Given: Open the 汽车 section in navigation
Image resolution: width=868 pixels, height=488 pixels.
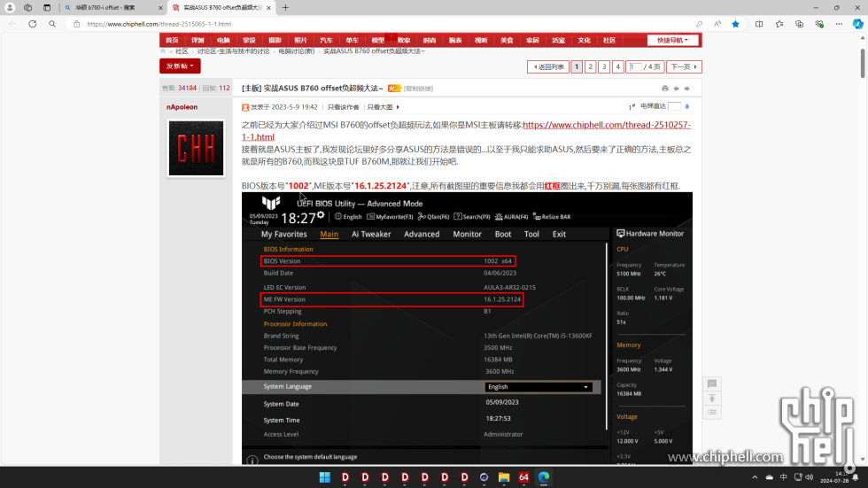Looking at the screenshot, I should pos(327,41).
